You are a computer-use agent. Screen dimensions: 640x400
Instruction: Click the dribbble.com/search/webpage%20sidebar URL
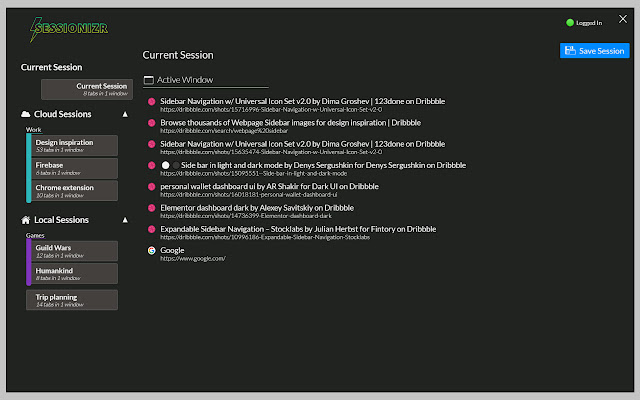click(x=224, y=131)
